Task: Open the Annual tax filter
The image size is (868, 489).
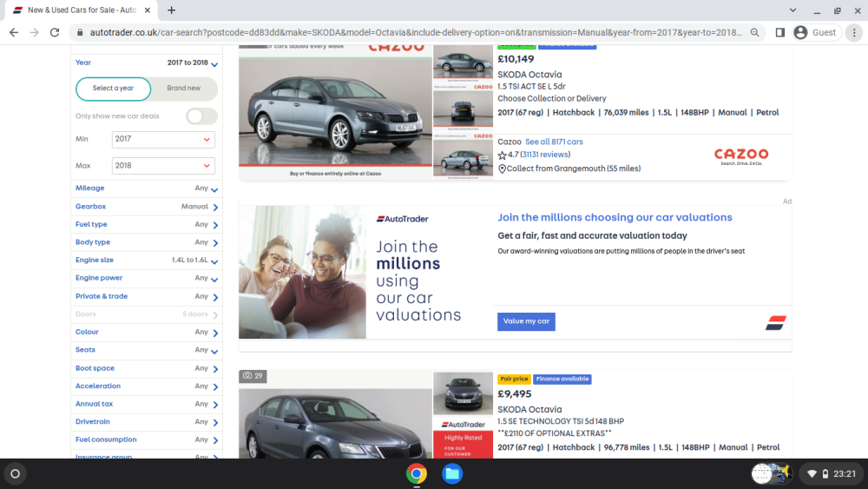Action: (x=147, y=404)
